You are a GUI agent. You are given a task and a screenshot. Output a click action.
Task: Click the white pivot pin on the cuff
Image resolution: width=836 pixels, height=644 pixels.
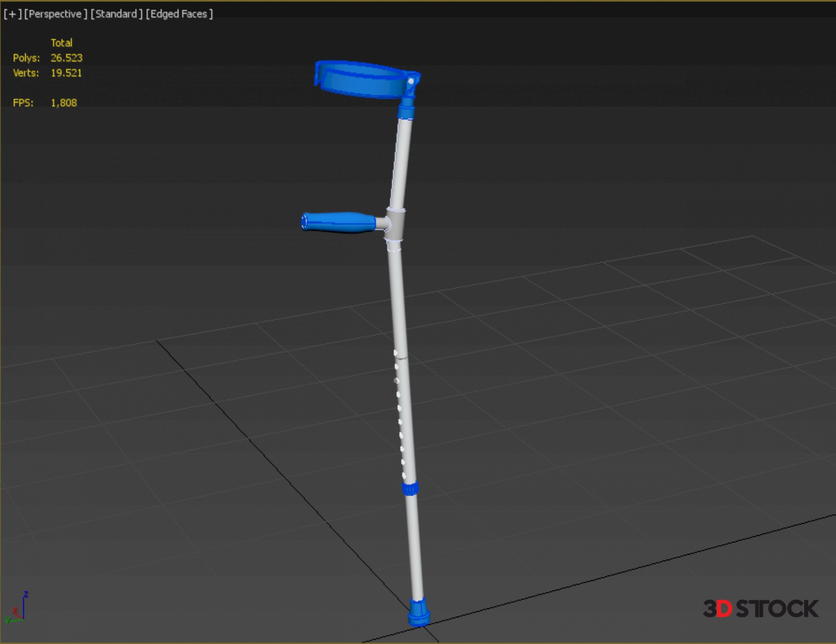[411, 81]
